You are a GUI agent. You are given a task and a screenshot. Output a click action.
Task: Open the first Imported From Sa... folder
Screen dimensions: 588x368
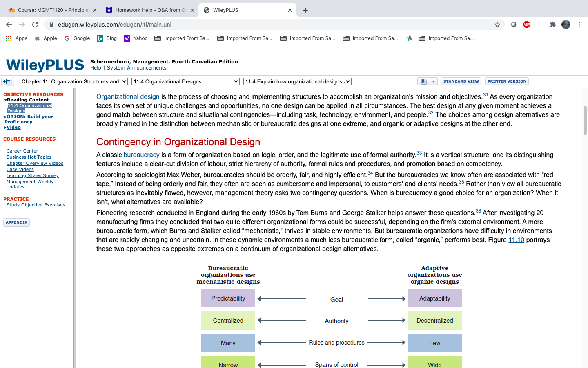[182, 38]
